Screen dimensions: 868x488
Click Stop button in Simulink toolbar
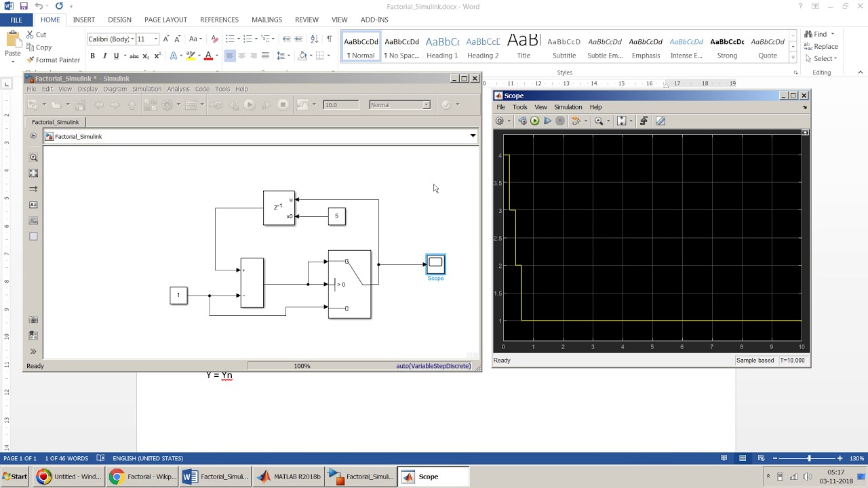click(283, 105)
